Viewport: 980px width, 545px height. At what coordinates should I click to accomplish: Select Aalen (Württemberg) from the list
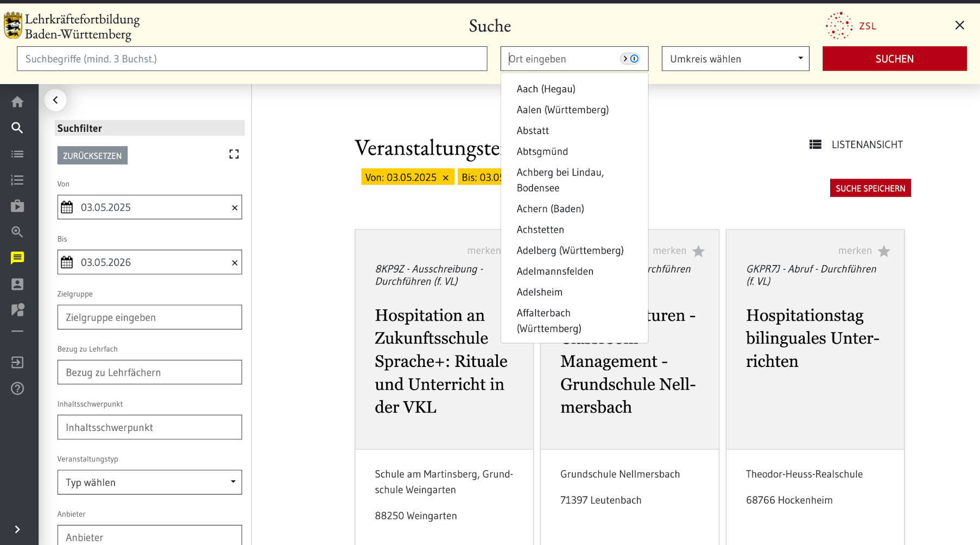(x=562, y=110)
